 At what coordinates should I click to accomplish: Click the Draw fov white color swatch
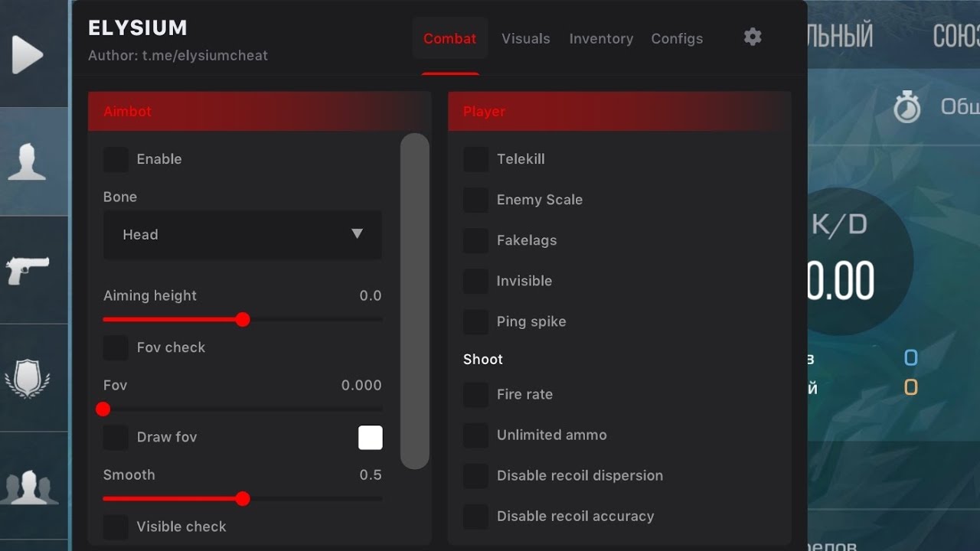click(x=371, y=438)
